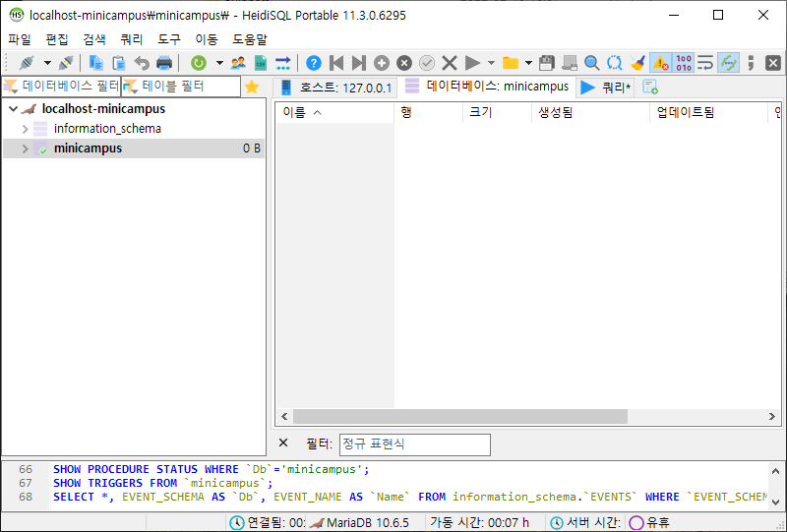
Task: Refresh with the green circular arrow
Action: tap(199, 63)
